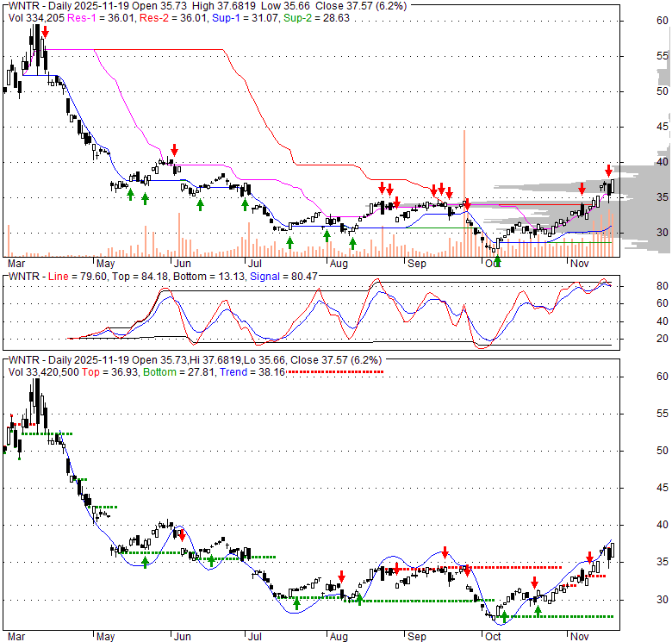672x642 pixels.
Task: Click red arrow at mid-September peak, bottom chart
Action: [x=445, y=552]
